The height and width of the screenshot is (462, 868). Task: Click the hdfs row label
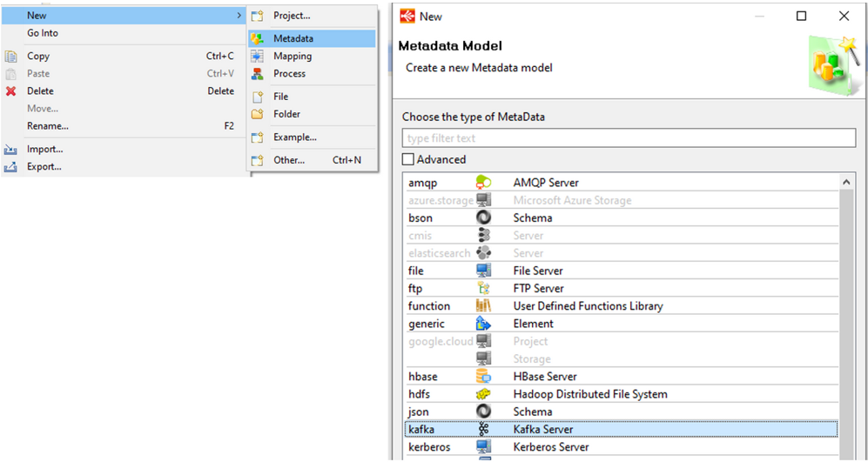click(419, 394)
